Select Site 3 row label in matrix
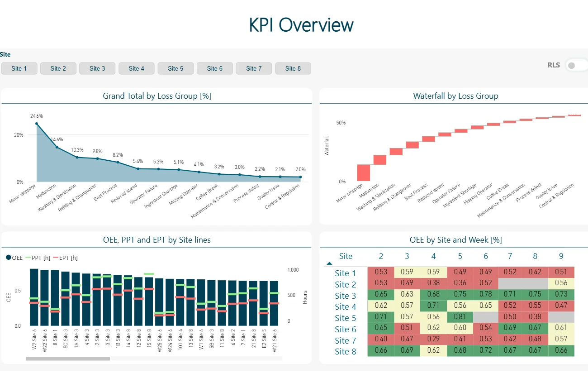Screen dimensions: 588x378 click(346, 296)
